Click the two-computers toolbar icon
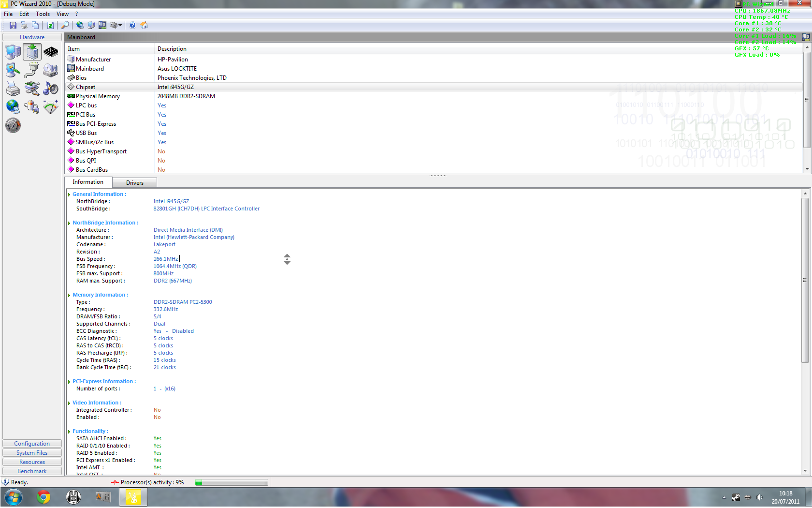 click(91, 25)
